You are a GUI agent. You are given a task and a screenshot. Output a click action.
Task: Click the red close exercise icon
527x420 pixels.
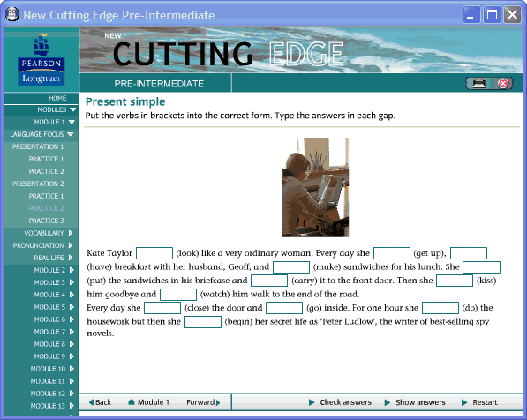[x=503, y=83]
